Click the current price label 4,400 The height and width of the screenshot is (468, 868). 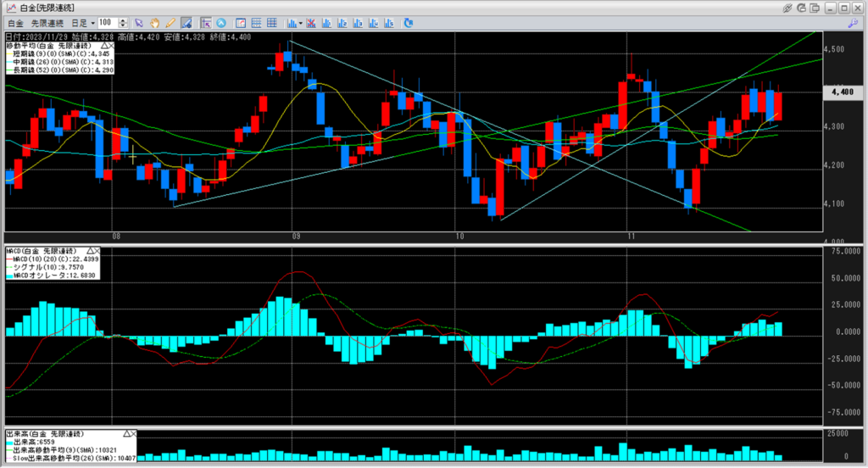[x=843, y=92]
